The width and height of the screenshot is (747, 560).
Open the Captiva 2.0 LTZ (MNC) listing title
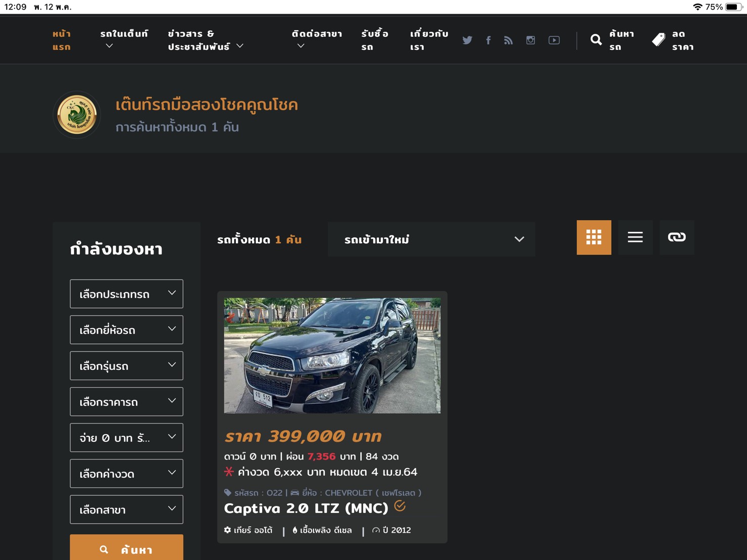pyautogui.click(x=306, y=508)
